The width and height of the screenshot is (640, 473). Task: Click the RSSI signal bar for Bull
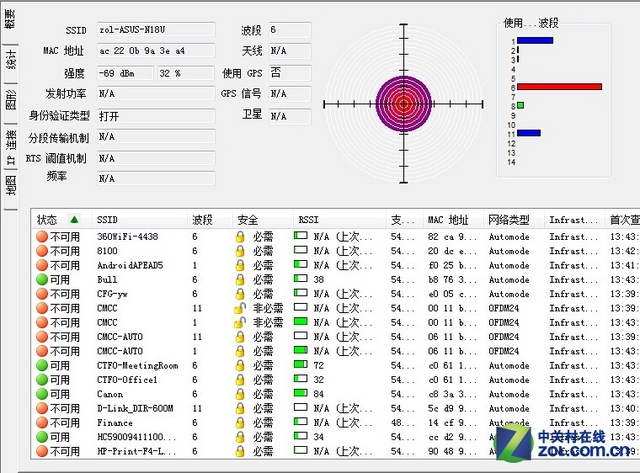(x=301, y=278)
